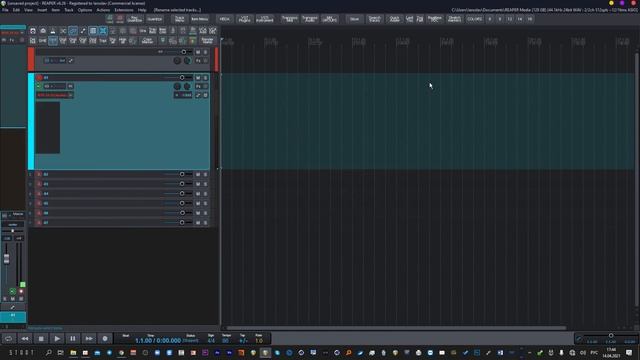Open the File menu

pyautogui.click(x=5, y=10)
